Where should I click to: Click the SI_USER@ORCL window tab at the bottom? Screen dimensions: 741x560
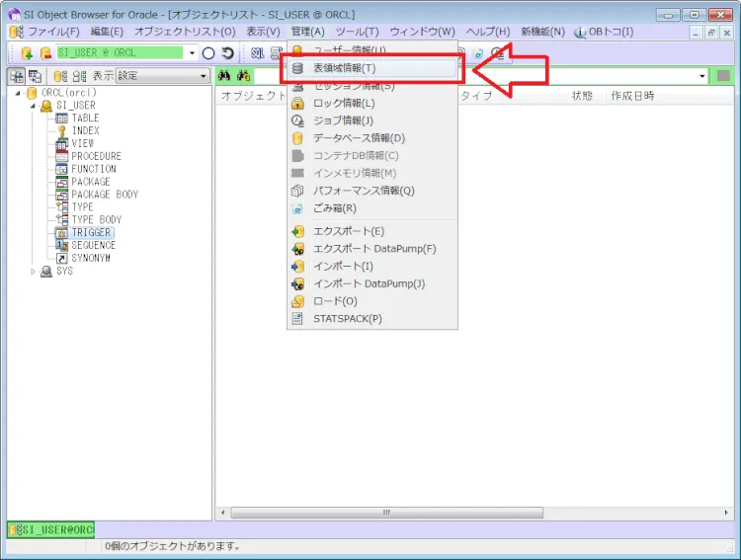coord(51,530)
